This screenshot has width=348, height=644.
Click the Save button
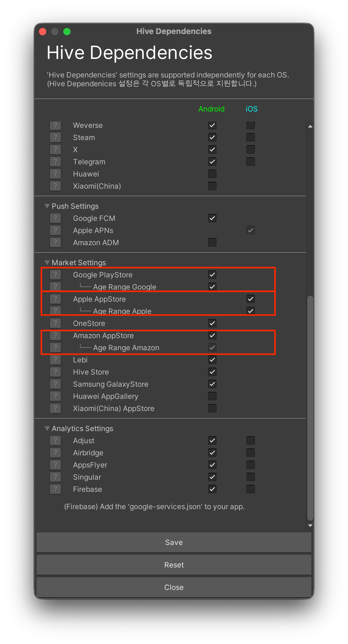[x=174, y=542]
